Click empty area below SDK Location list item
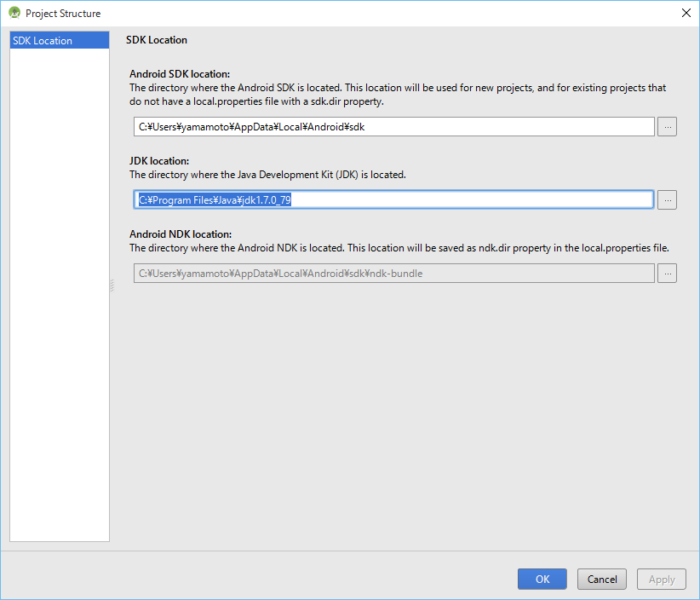The image size is (700, 600). tap(59, 290)
